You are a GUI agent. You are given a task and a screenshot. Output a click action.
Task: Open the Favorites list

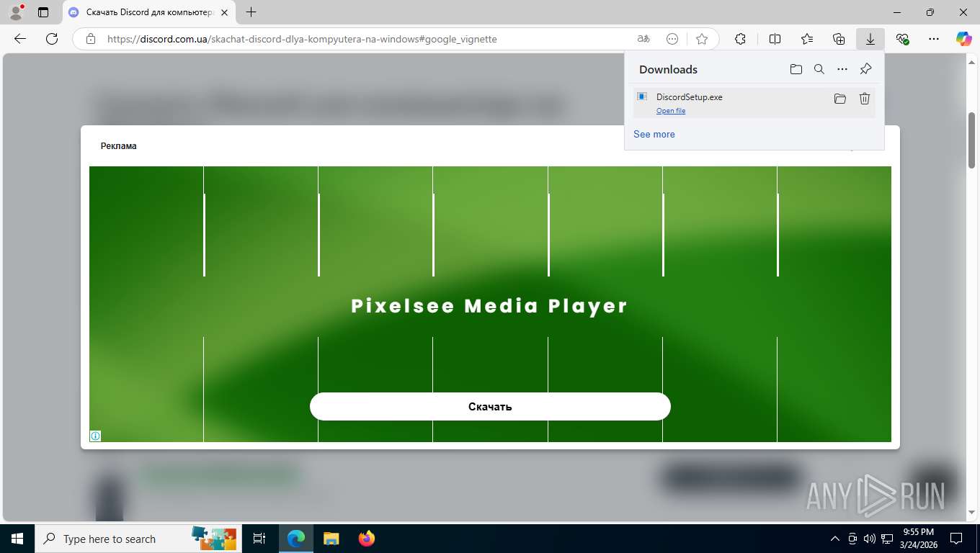(807, 39)
